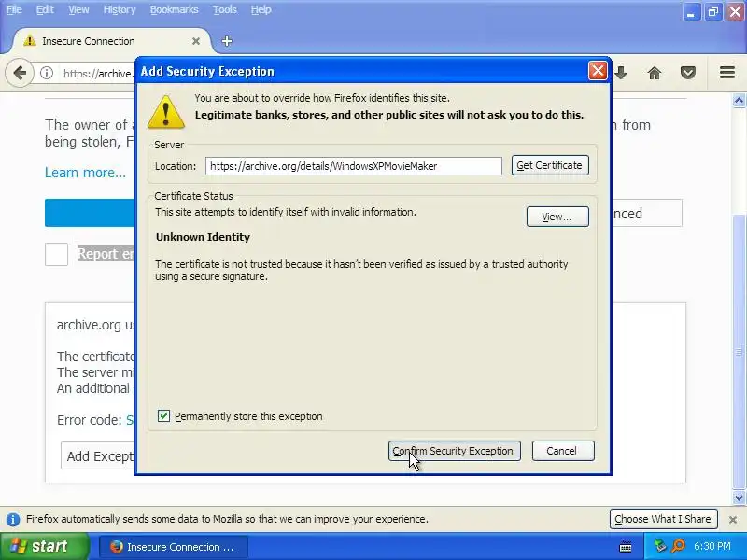Close the Insecure Connection tab
The width and height of the screenshot is (747, 560).
coord(196,41)
